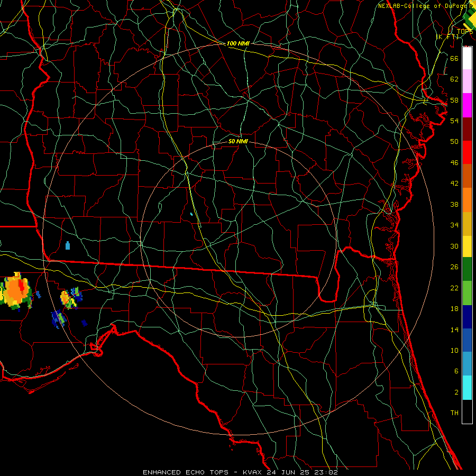Click the '50 NMI' range ring label

tap(238, 141)
